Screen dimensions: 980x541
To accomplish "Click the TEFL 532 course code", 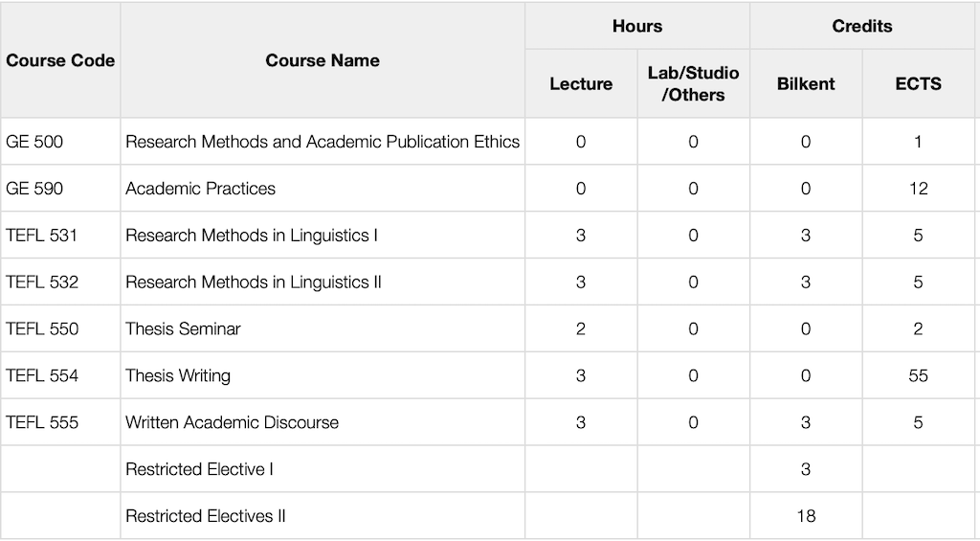I will point(42,282).
